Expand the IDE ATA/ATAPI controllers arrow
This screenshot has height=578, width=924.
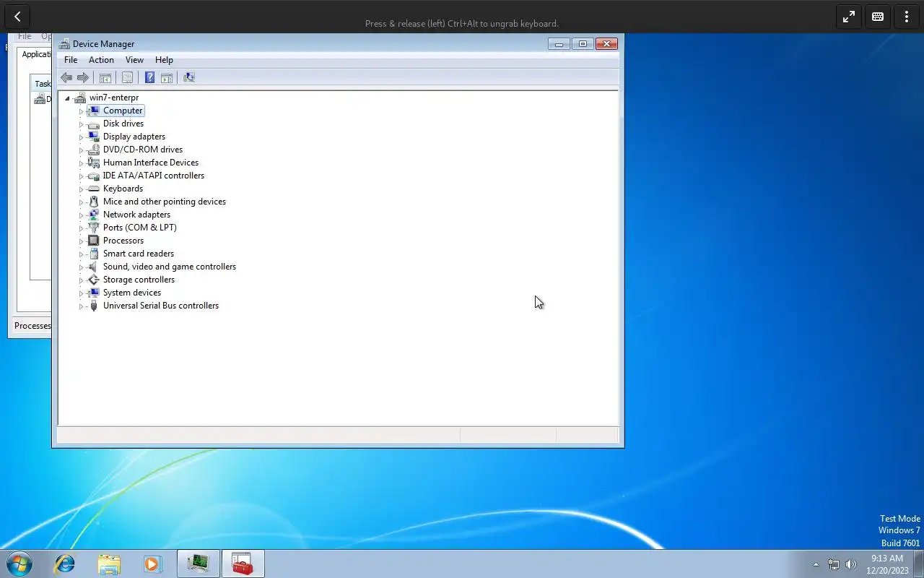(81, 176)
